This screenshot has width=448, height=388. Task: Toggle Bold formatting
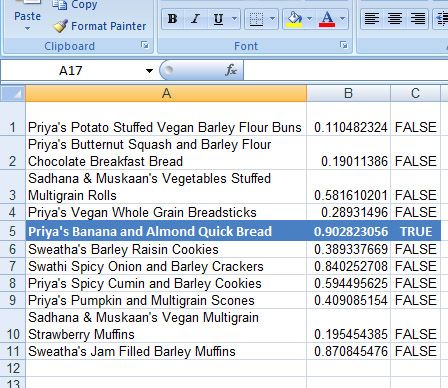(x=172, y=19)
